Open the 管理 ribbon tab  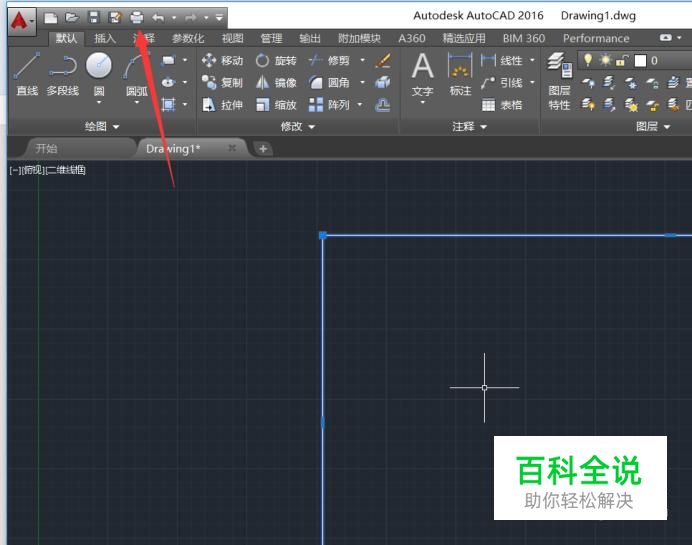point(271,38)
